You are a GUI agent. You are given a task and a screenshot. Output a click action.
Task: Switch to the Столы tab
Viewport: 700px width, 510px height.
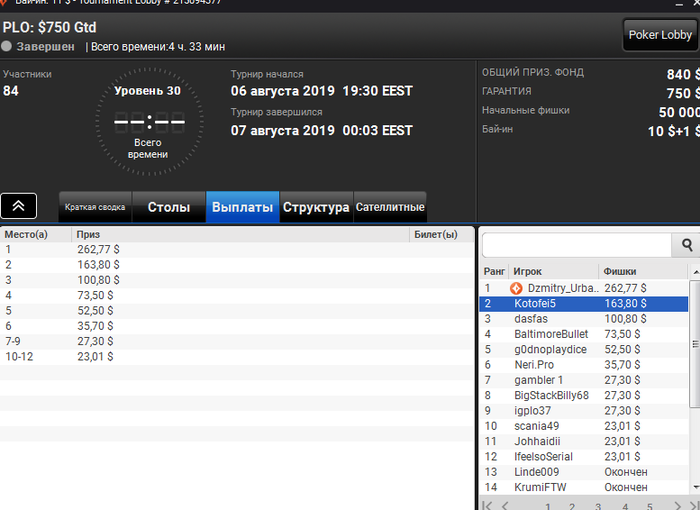click(x=169, y=207)
